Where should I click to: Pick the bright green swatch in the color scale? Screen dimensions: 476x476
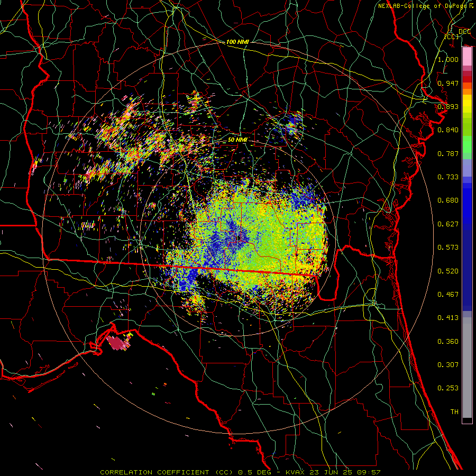pyautogui.click(x=467, y=144)
